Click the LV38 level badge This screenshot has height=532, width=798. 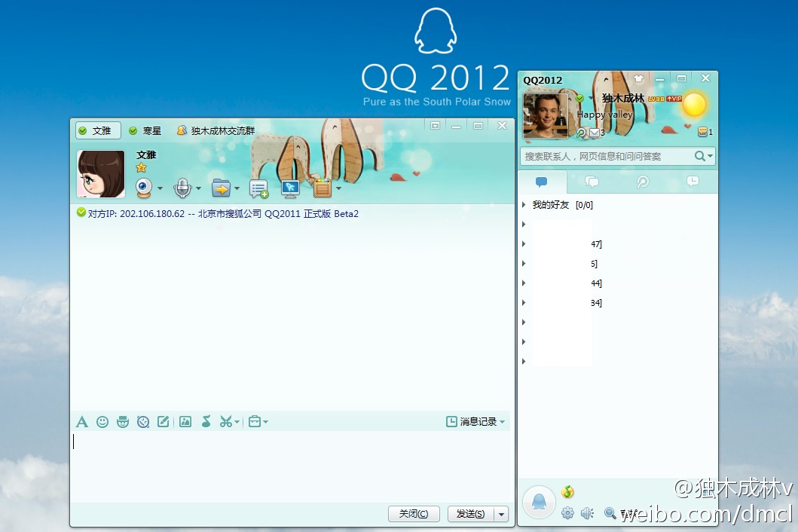[656, 99]
